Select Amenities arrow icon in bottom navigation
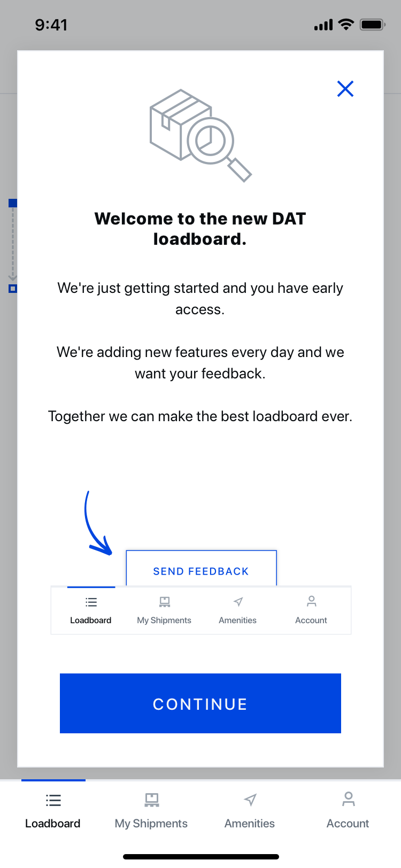 [250, 800]
